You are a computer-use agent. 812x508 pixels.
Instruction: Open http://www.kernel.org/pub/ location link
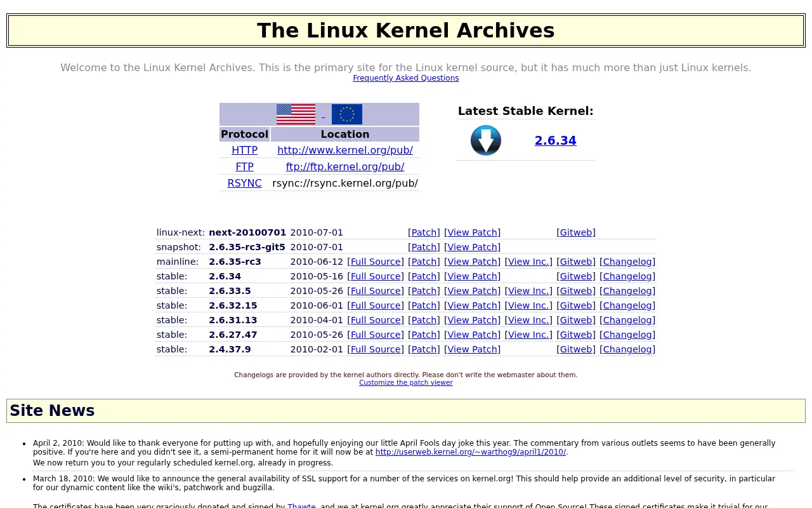pos(345,150)
